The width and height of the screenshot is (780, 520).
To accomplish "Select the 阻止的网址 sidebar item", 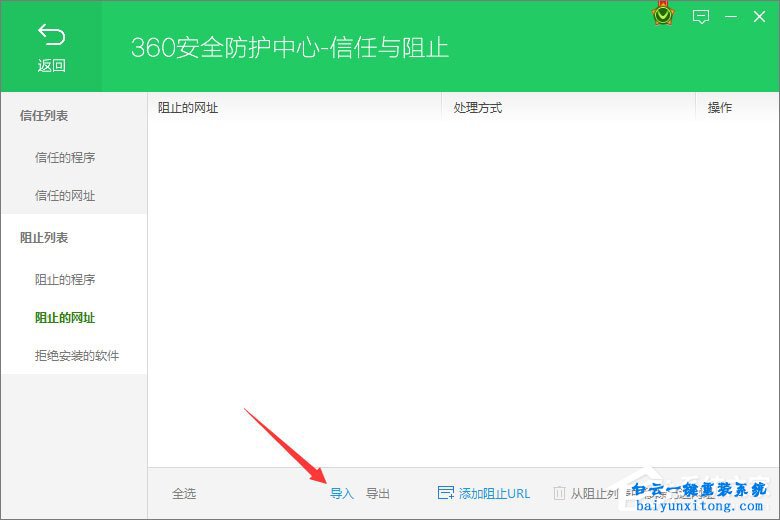I will [65, 318].
